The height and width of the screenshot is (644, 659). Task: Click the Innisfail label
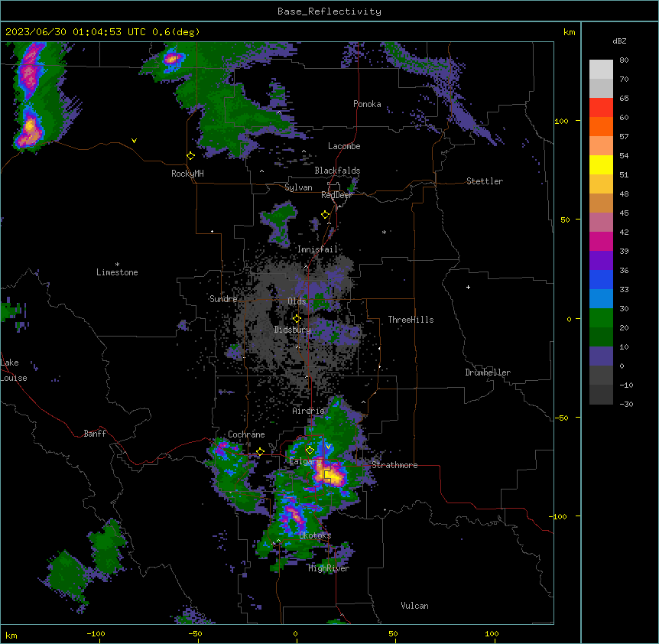pyautogui.click(x=317, y=249)
